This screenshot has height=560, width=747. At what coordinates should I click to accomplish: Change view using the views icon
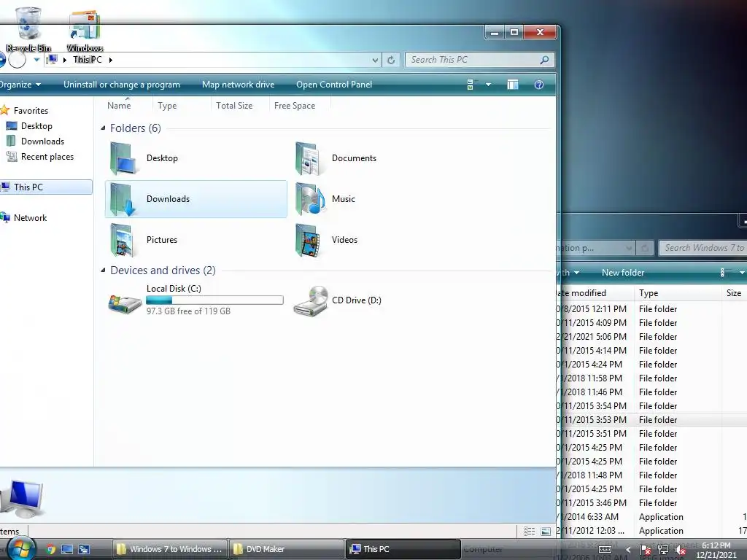point(471,85)
